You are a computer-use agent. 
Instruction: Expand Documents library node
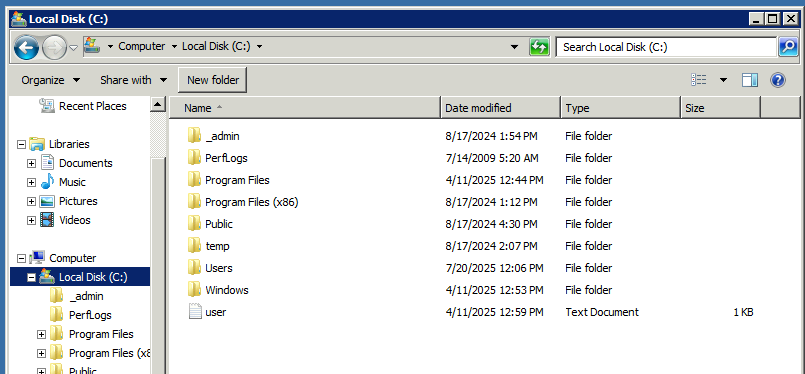pos(31,163)
